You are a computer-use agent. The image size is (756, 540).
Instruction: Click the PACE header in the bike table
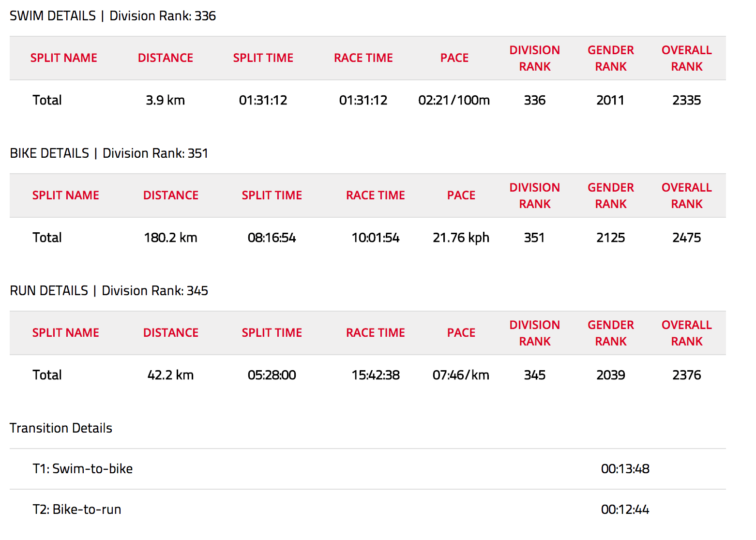tap(461, 195)
